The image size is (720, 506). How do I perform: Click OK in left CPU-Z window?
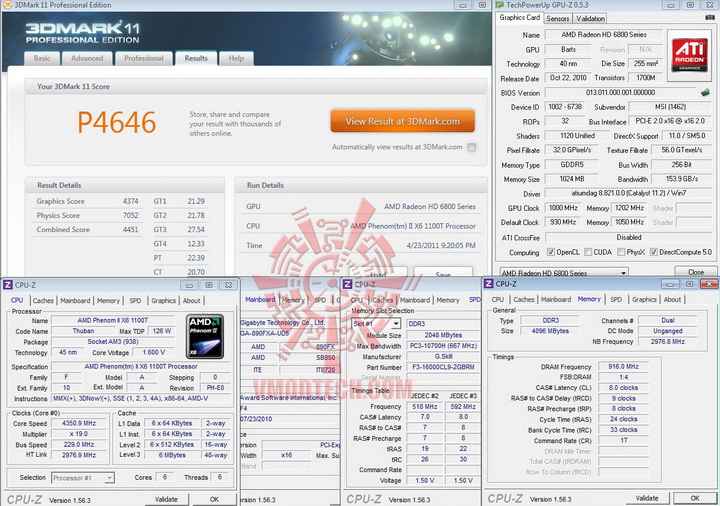(214, 499)
